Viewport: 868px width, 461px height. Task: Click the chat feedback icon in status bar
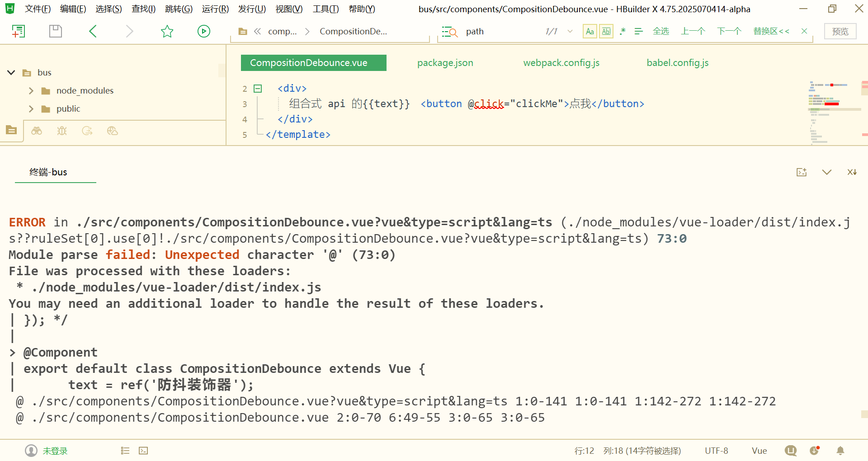(791, 451)
